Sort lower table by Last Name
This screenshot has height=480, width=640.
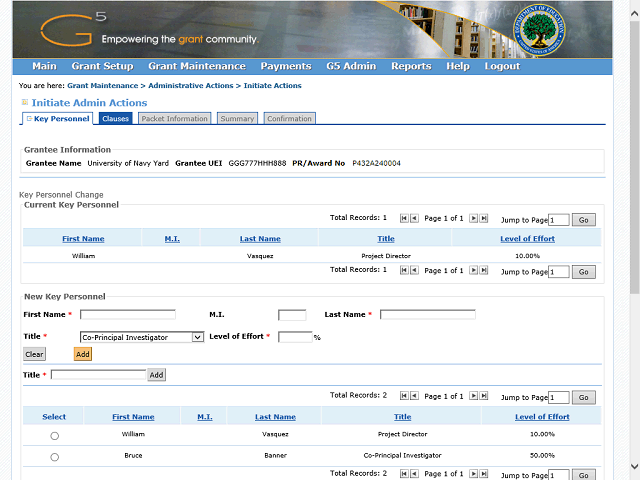276,417
